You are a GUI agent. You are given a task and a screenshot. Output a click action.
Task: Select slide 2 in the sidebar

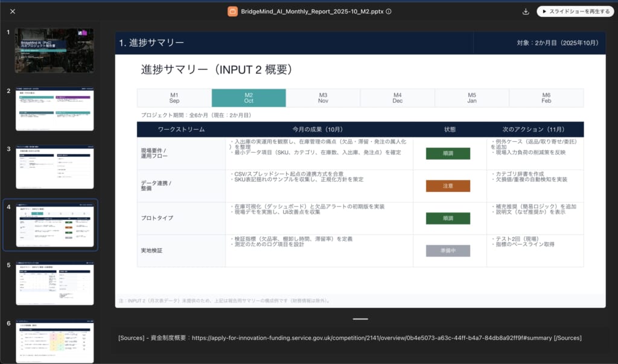pyautogui.click(x=54, y=109)
